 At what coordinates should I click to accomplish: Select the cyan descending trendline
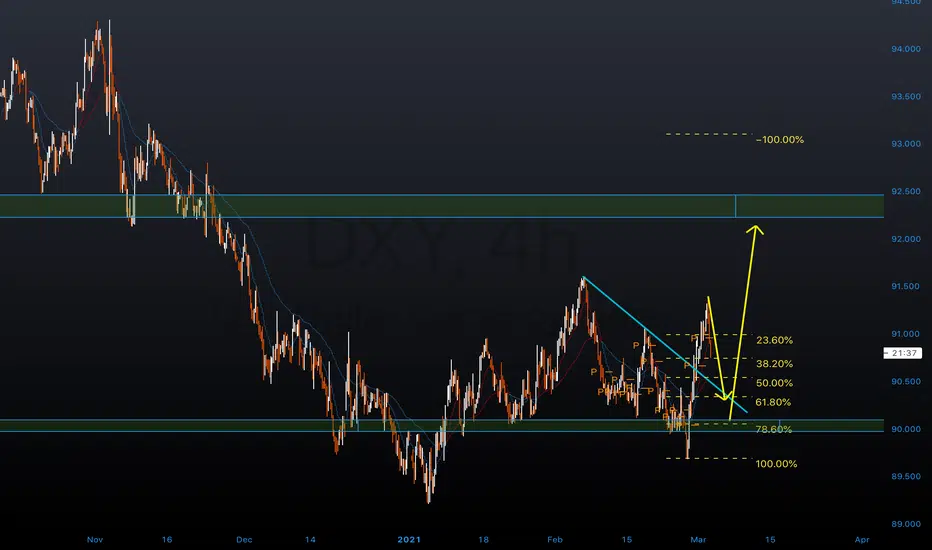(x=665, y=345)
